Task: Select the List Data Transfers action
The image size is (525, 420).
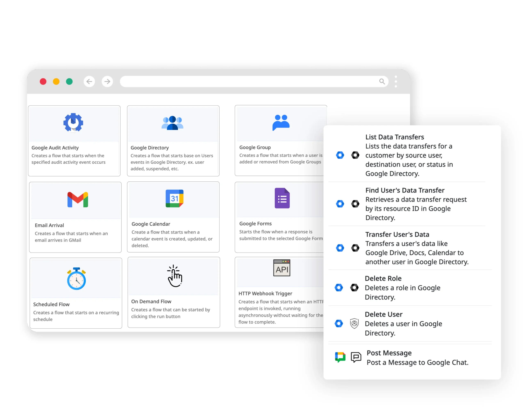Action: point(395,137)
